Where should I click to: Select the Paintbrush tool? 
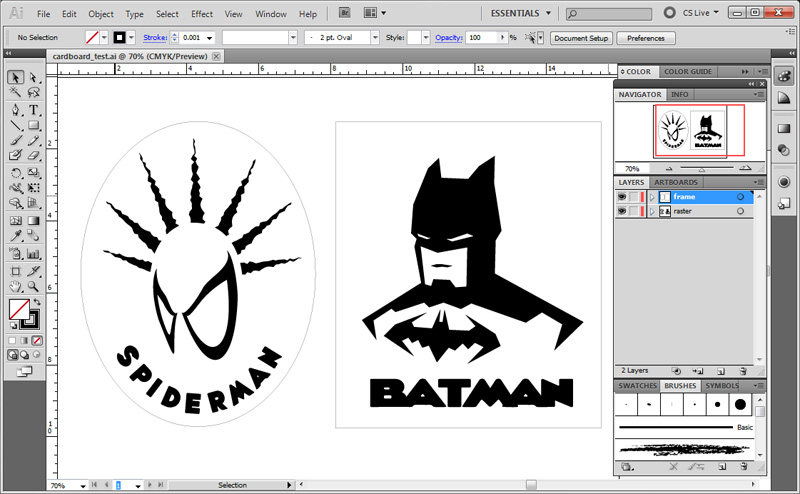pyautogui.click(x=15, y=140)
